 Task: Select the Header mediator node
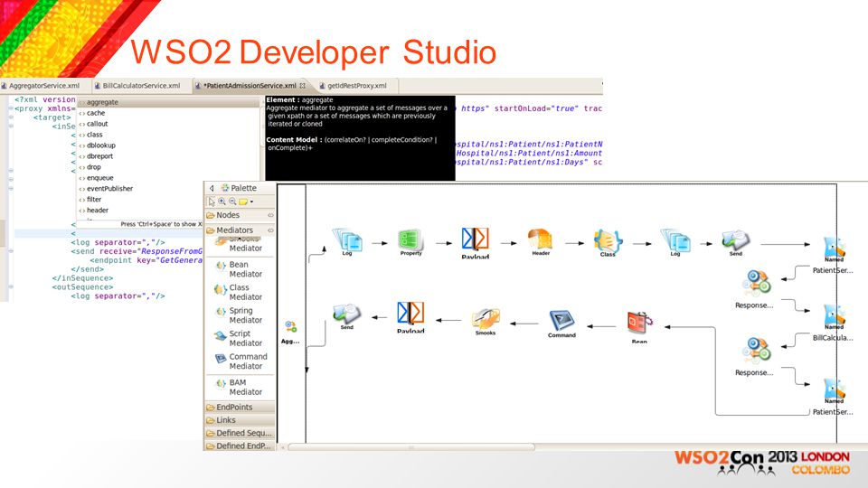(x=541, y=242)
